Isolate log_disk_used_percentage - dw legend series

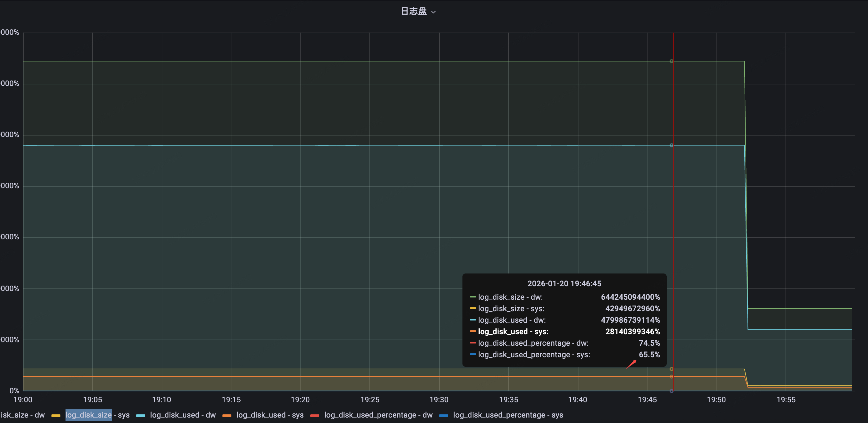[378, 415]
